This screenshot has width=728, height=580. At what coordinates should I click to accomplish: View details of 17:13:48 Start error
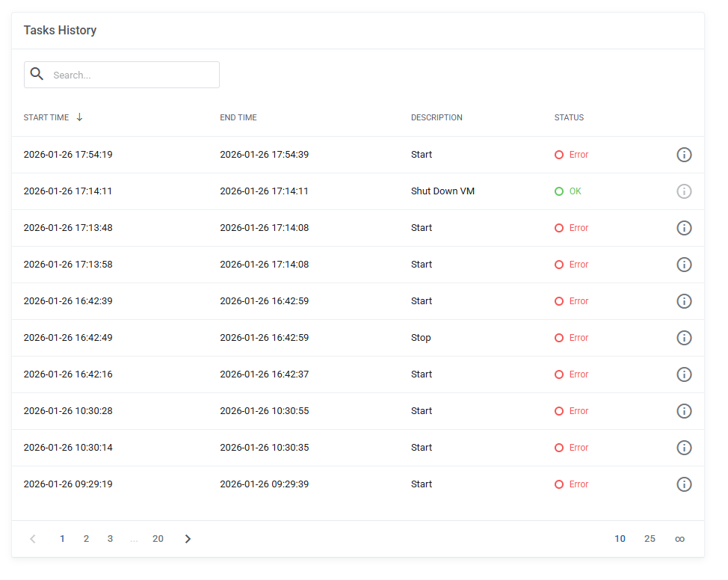(684, 228)
